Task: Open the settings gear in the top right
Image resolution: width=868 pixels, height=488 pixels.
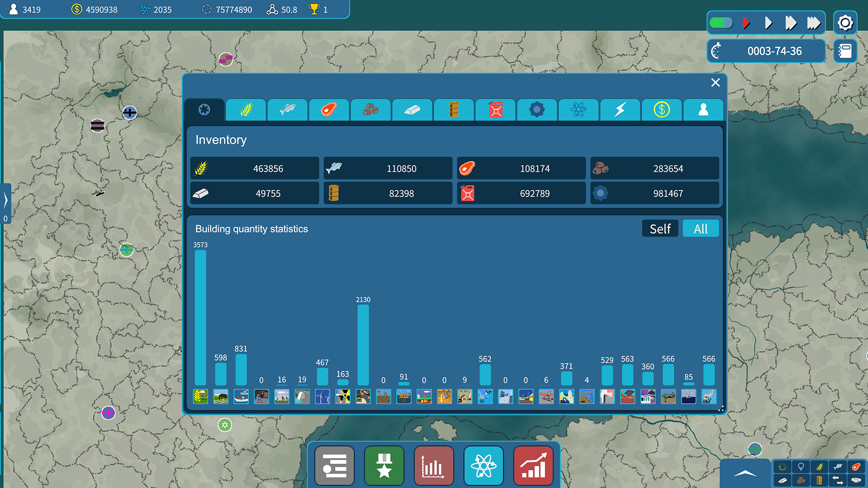Action: (x=845, y=23)
